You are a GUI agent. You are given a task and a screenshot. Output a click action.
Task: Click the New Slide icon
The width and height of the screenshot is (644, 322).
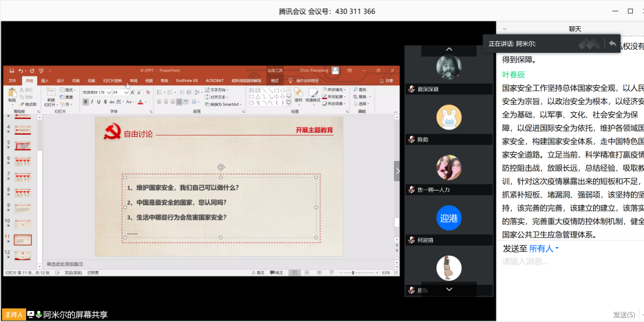pos(51,94)
